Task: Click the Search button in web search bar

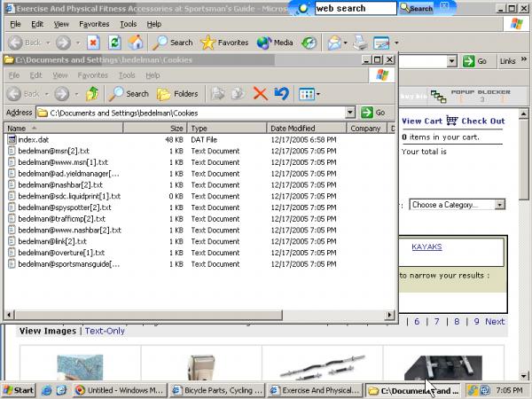Action: pyautogui.click(x=416, y=8)
